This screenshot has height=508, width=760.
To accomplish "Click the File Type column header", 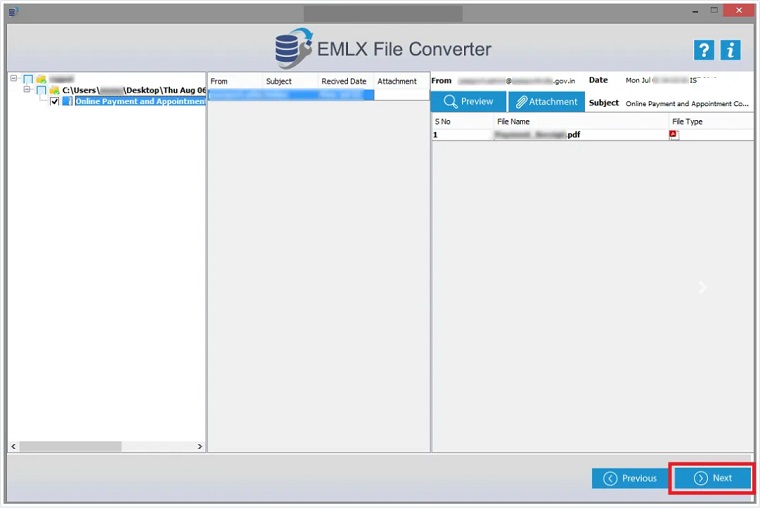I will click(711, 122).
